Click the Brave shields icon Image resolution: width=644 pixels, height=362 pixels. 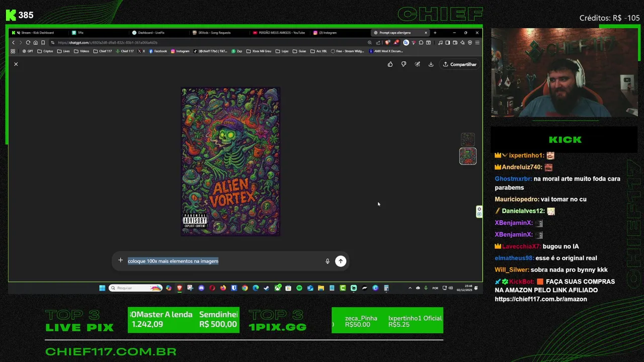click(x=387, y=43)
